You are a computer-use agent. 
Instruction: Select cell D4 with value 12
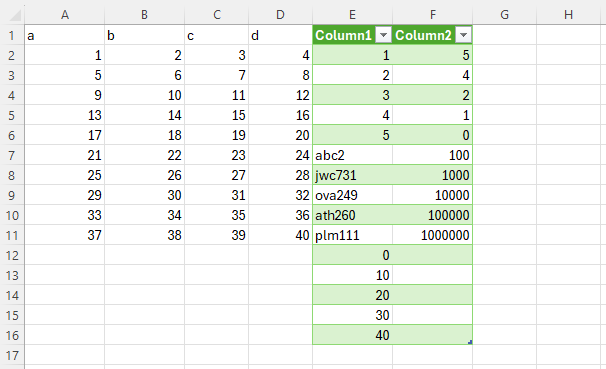tap(281, 95)
